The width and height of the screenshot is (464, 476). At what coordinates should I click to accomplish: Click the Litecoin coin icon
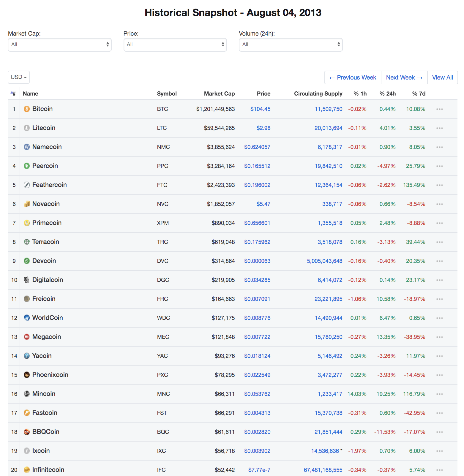27,128
